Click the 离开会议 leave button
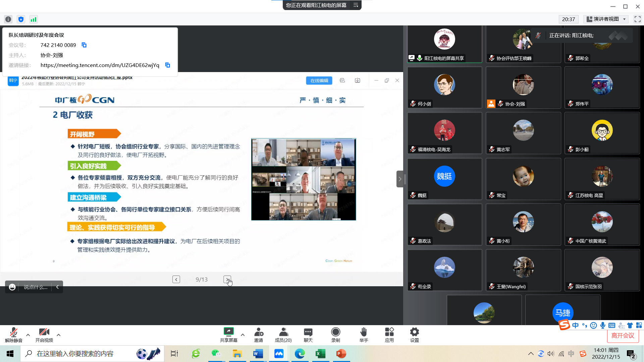The width and height of the screenshot is (644, 362). tap(623, 336)
